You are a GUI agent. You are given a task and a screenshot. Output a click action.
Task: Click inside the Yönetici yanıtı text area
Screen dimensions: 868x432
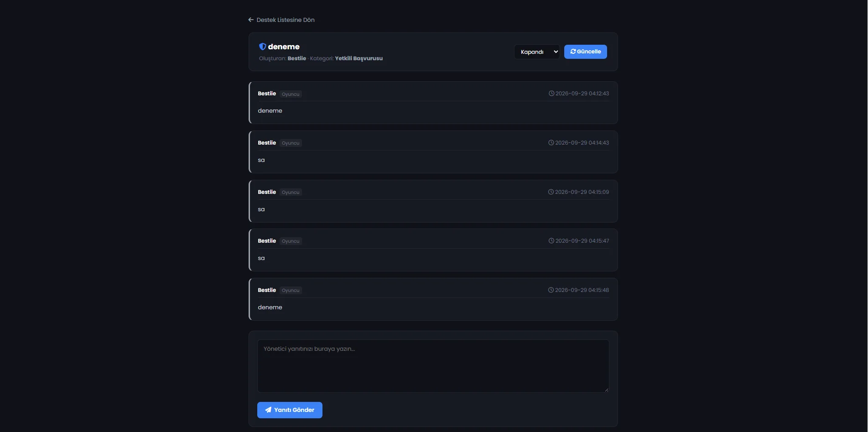click(x=433, y=366)
